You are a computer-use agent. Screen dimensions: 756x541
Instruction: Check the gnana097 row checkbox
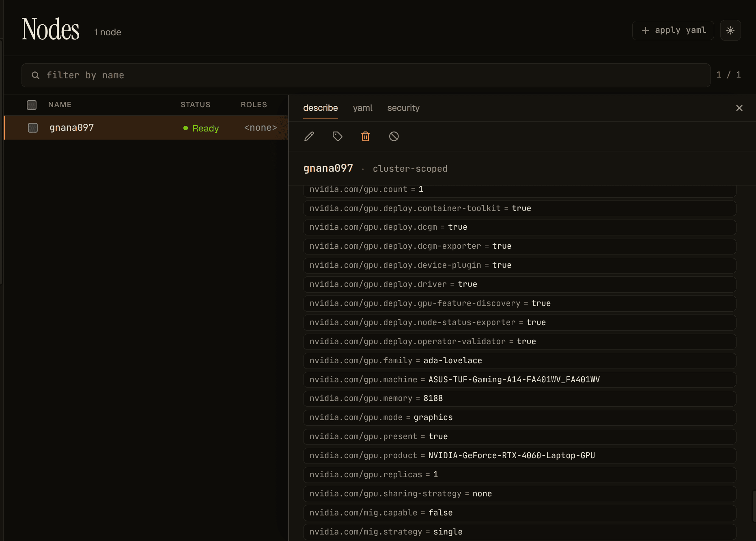coord(33,128)
